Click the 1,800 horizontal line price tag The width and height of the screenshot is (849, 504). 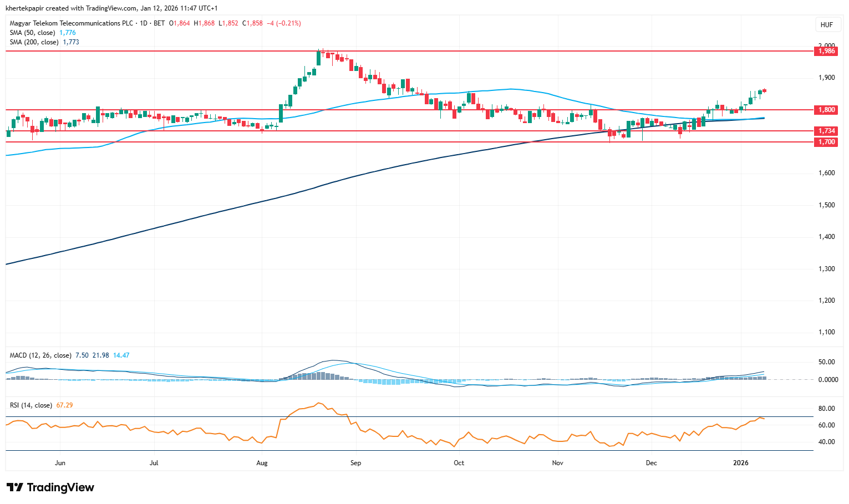click(826, 110)
